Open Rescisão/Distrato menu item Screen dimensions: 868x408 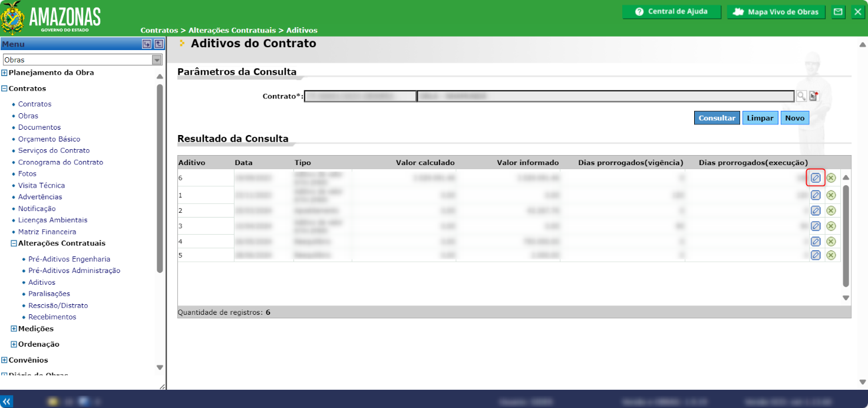tap(58, 305)
